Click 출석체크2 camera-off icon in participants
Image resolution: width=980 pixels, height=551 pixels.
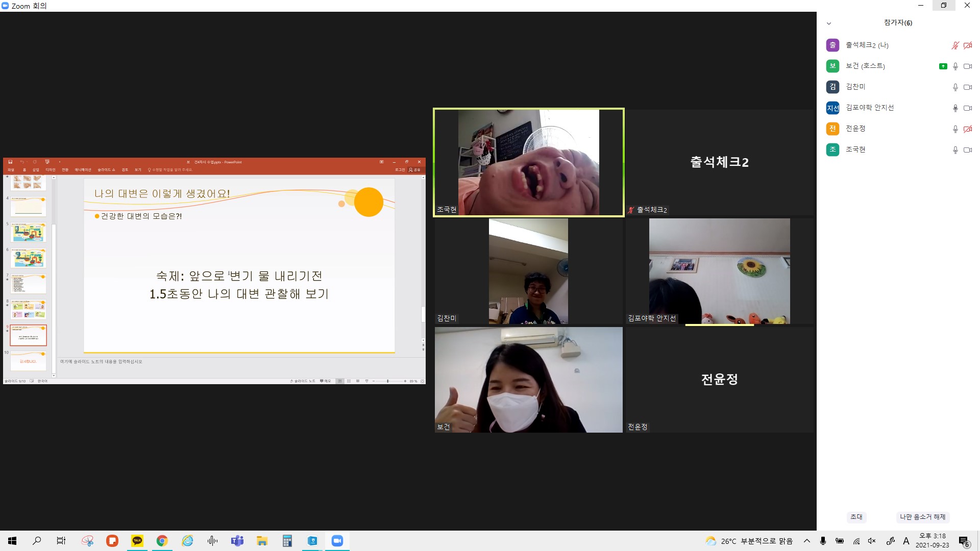967,45
